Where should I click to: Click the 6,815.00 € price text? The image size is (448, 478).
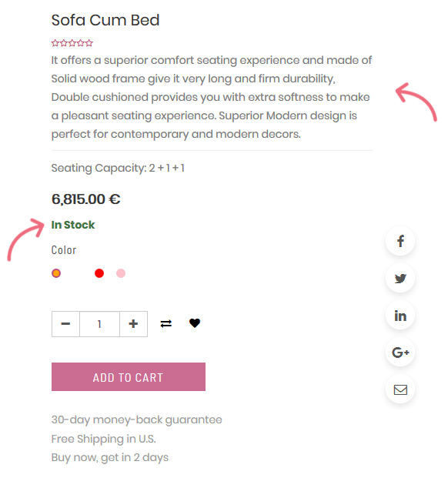point(86,199)
